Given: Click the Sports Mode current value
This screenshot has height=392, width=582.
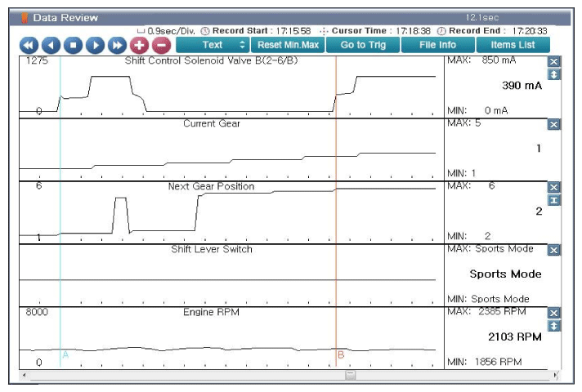Looking at the screenshot, I should (505, 274).
